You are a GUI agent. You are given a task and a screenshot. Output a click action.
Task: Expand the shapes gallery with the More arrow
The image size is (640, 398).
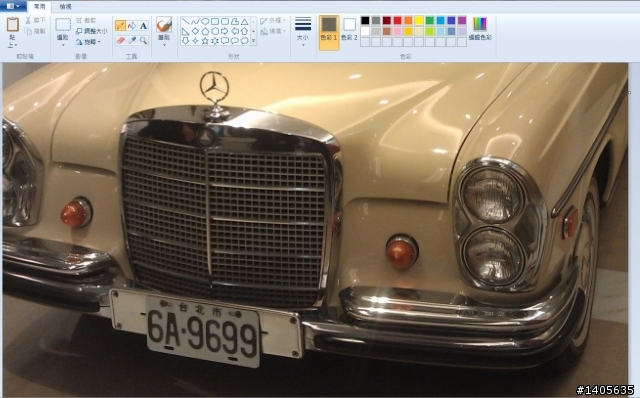tap(253, 40)
